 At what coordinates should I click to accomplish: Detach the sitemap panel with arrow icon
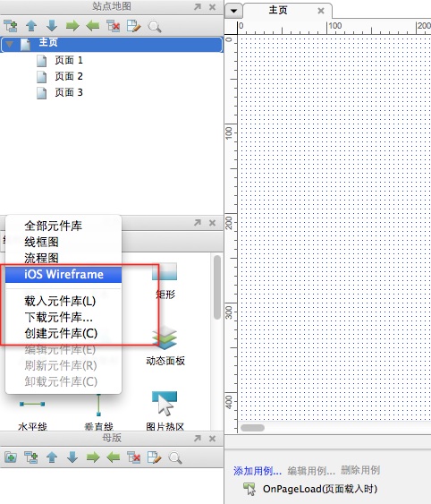(x=198, y=7)
